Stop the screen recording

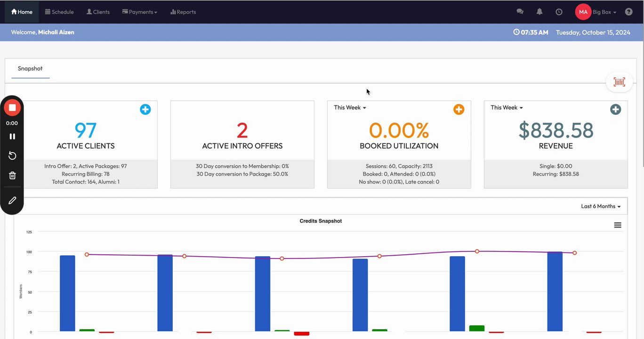coord(12,108)
